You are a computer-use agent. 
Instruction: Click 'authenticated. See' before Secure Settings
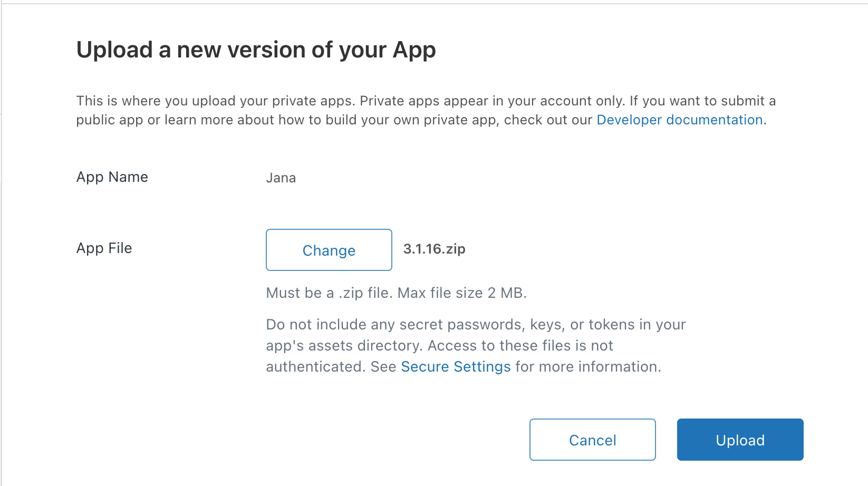331,366
